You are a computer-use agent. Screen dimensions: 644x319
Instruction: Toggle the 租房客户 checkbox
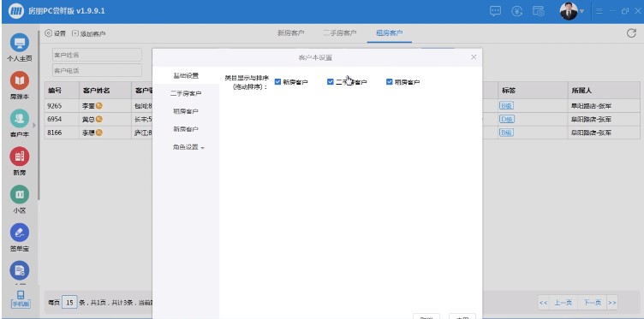coord(390,82)
